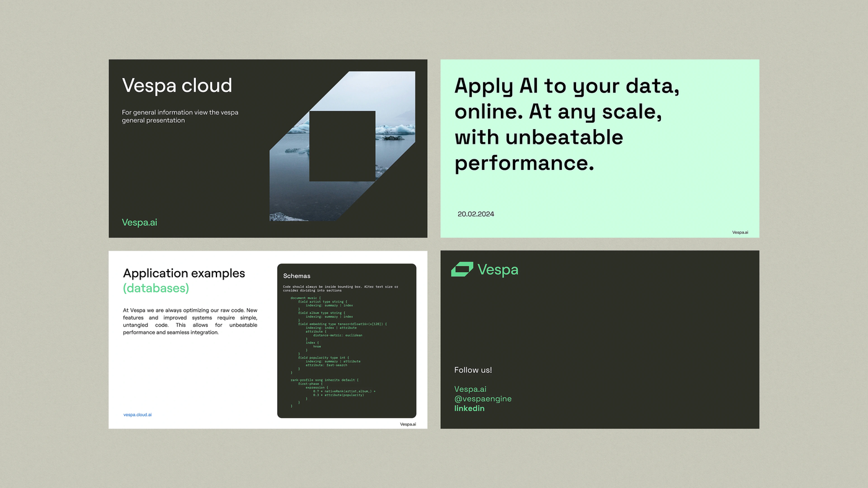This screenshot has height=488, width=868.
Task: Click the green 'Vespa' wordmark beside the logo
Action: pos(498,269)
